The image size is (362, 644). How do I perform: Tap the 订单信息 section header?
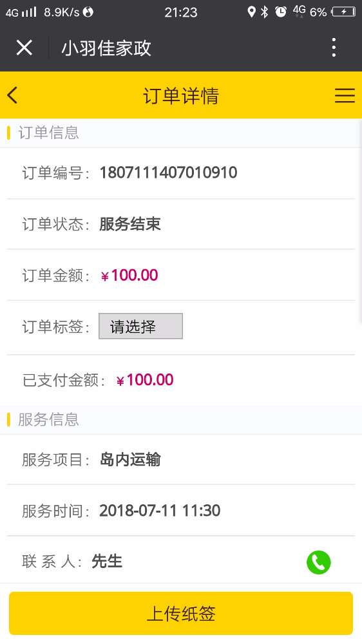(x=48, y=133)
